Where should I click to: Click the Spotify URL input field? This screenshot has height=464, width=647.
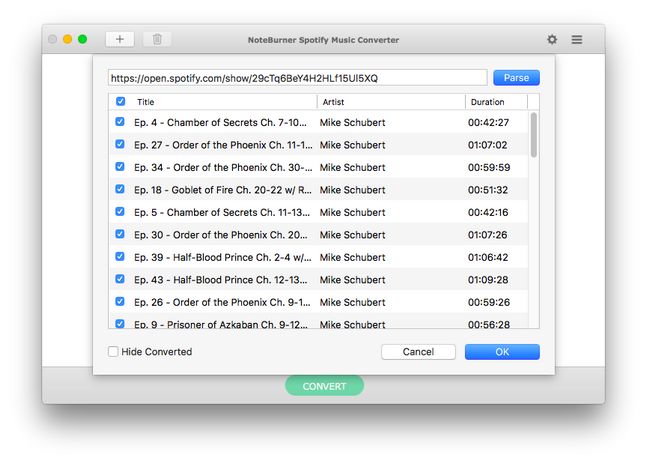tap(297, 78)
